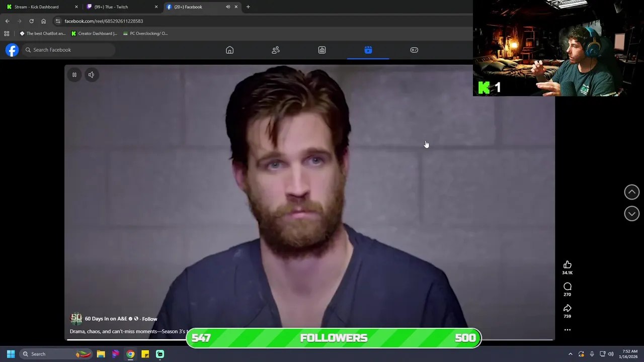
Task: Open 'Creator Dashboard' bookmark
Action: coord(94,34)
